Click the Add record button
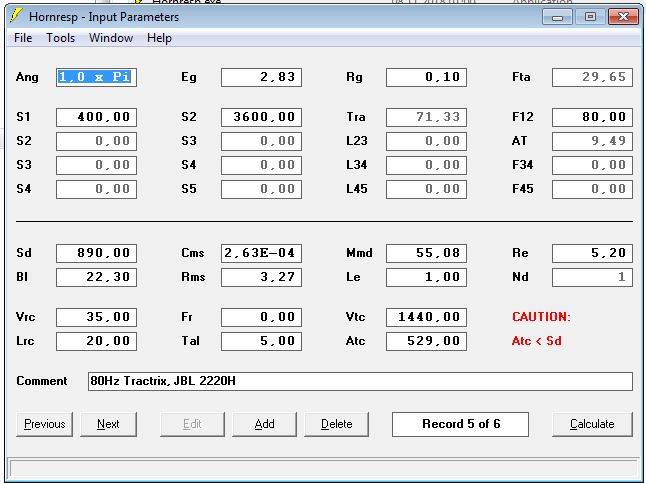This screenshot has height=483, width=646. click(x=264, y=424)
